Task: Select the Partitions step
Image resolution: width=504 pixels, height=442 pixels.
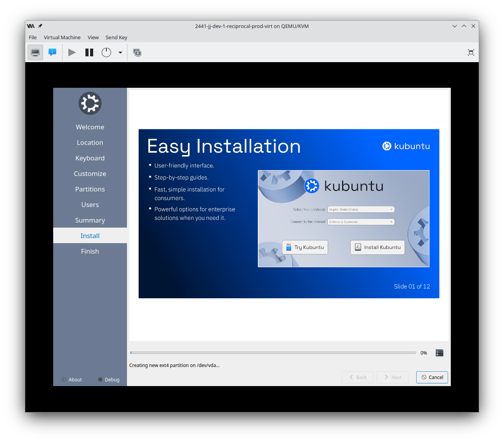Action: (x=90, y=189)
